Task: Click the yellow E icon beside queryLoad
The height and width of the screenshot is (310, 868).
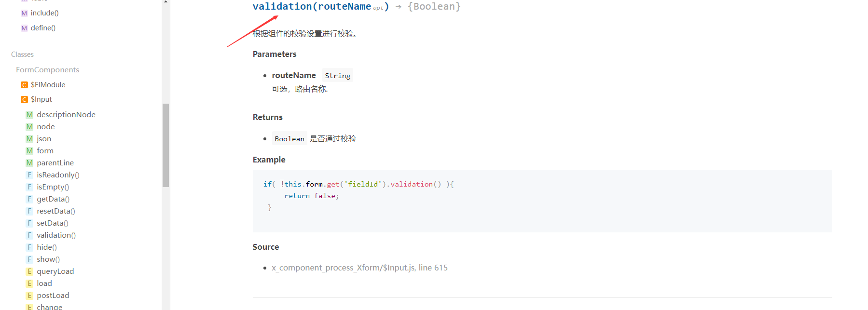Action: tap(29, 271)
